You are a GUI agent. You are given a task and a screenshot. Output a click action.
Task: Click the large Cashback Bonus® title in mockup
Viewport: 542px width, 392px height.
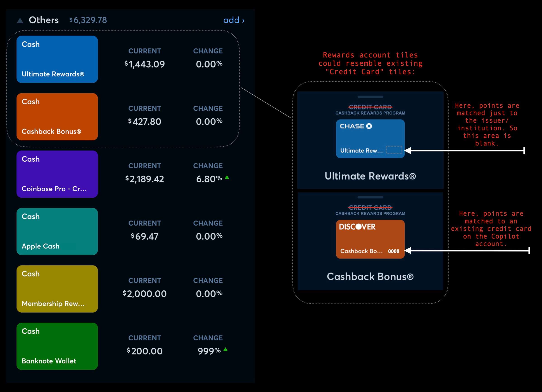click(x=370, y=277)
